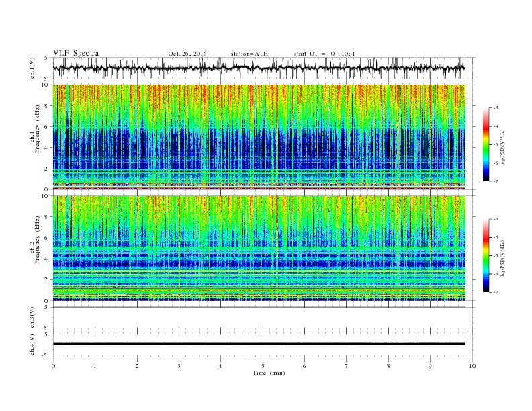Click the "-7" label on ch.2 color bar
This screenshot has width=532, height=411.
coord(496,292)
